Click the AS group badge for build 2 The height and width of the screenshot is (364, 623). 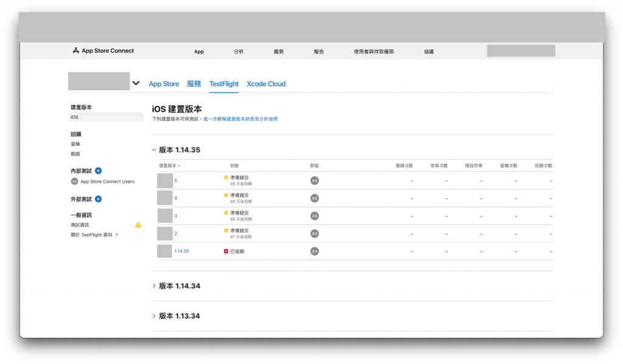(x=315, y=233)
